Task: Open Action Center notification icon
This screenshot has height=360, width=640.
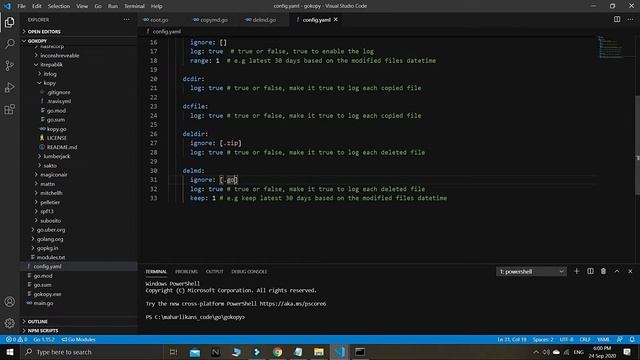Action: tap(627, 352)
